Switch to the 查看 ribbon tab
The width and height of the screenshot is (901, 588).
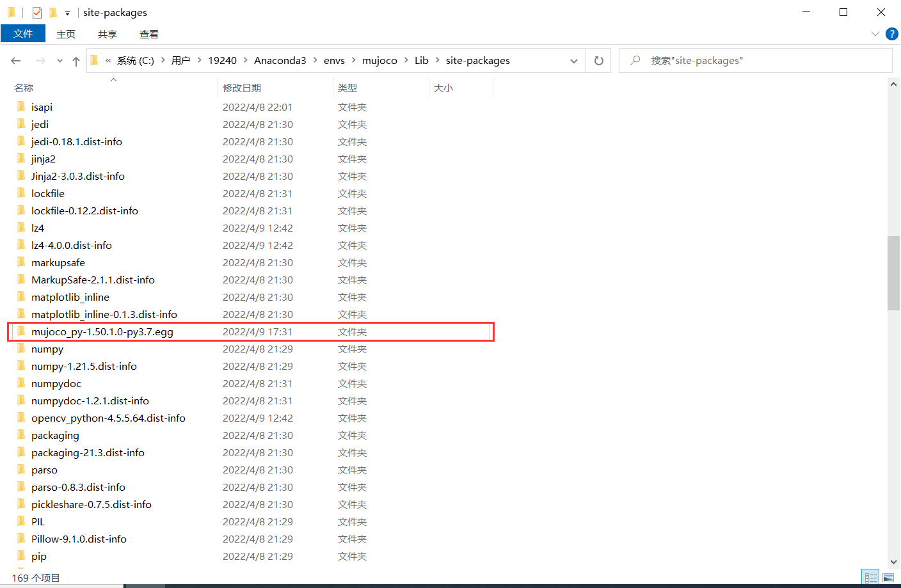click(x=148, y=34)
